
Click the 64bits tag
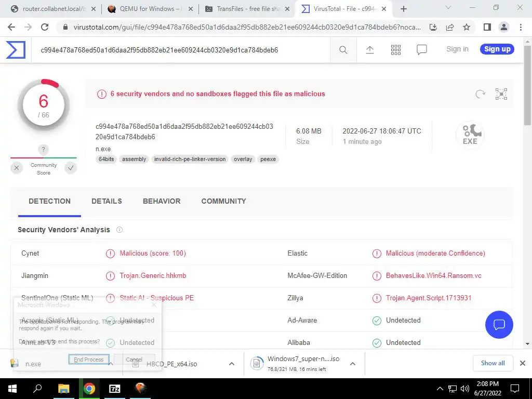(106, 159)
